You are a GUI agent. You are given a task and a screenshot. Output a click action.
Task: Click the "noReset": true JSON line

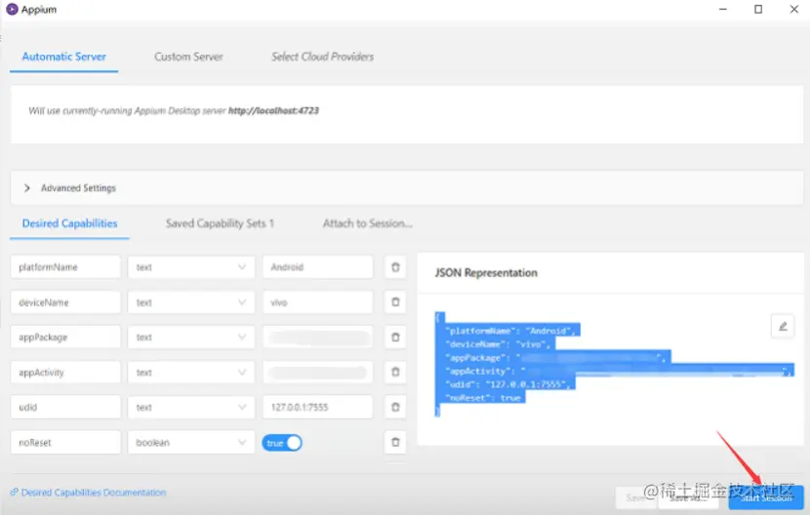tap(484, 399)
